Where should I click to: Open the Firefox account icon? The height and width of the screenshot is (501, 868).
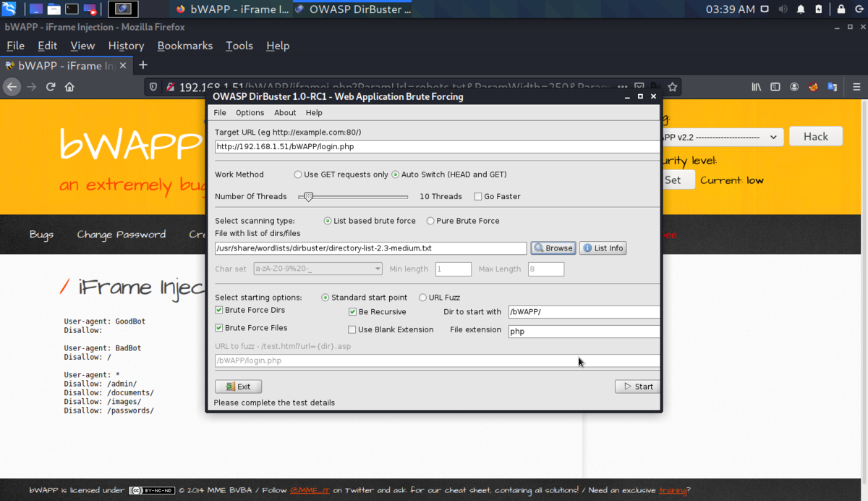[x=794, y=87]
